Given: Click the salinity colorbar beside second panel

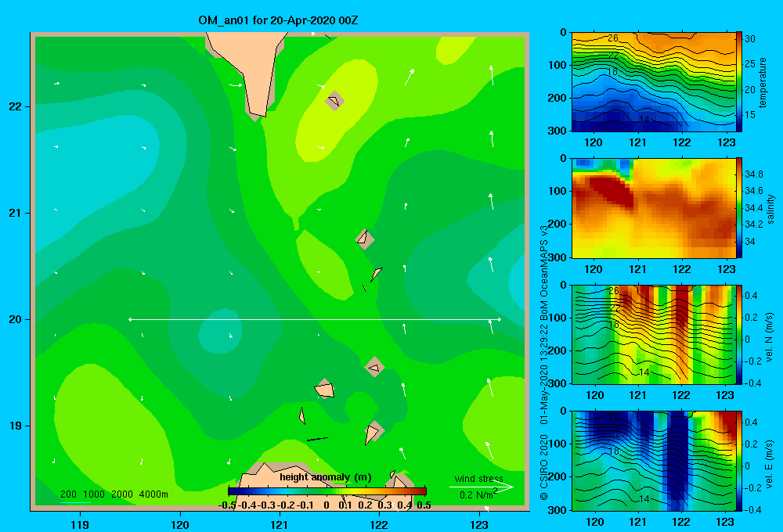Looking at the screenshot, I should 739,208.
